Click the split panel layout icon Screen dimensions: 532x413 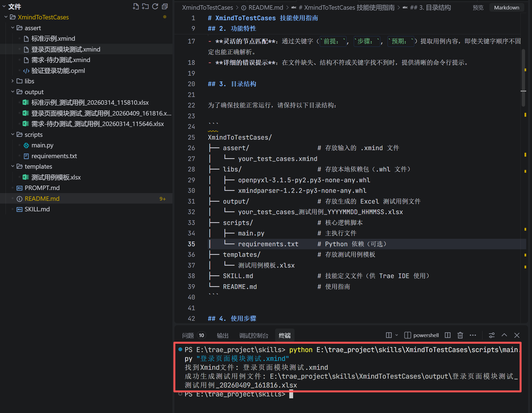(389, 335)
